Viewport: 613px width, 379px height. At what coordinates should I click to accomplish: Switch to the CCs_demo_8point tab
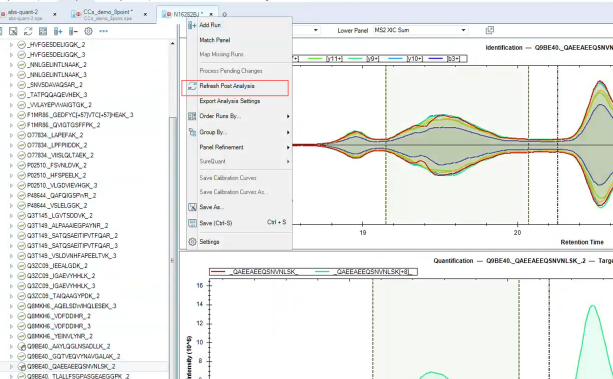[x=108, y=14]
